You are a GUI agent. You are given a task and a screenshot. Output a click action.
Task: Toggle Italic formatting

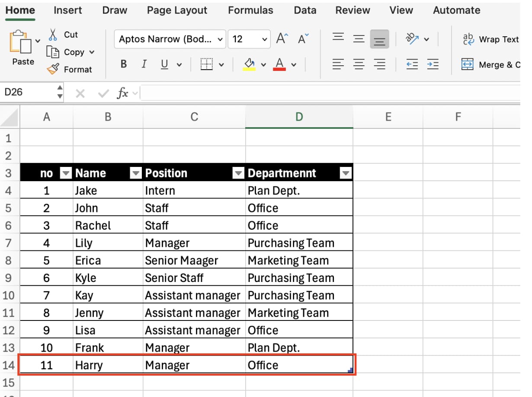coord(144,64)
